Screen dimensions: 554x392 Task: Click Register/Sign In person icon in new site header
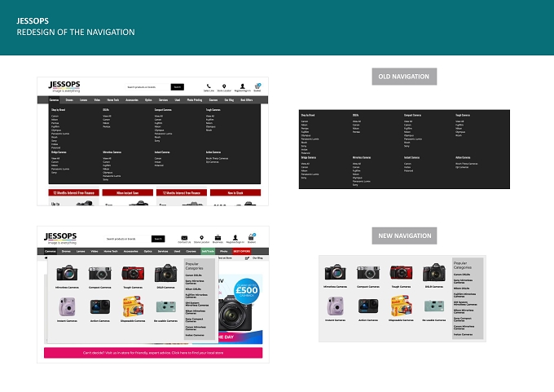tap(235, 237)
